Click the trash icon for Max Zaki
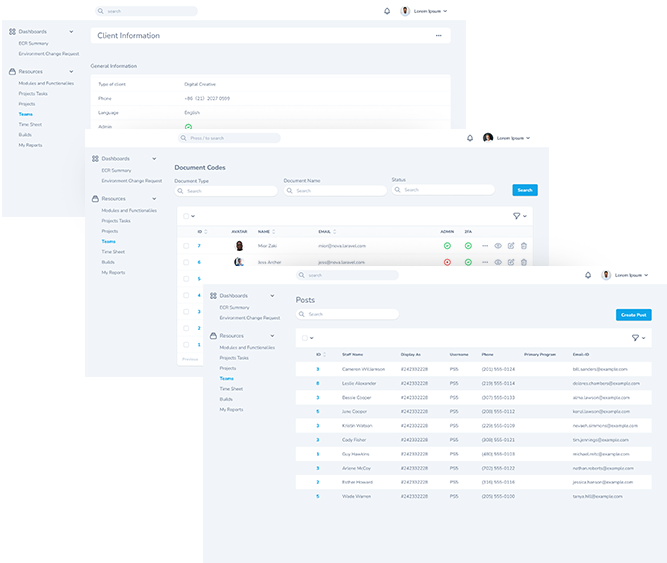Image resolution: width=667 pixels, height=563 pixels. click(523, 245)
